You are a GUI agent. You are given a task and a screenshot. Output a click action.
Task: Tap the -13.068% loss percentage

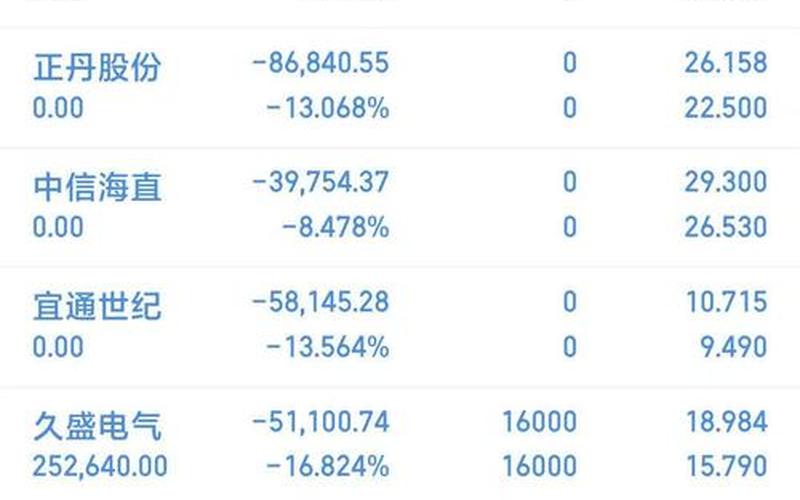pos(327,107)
